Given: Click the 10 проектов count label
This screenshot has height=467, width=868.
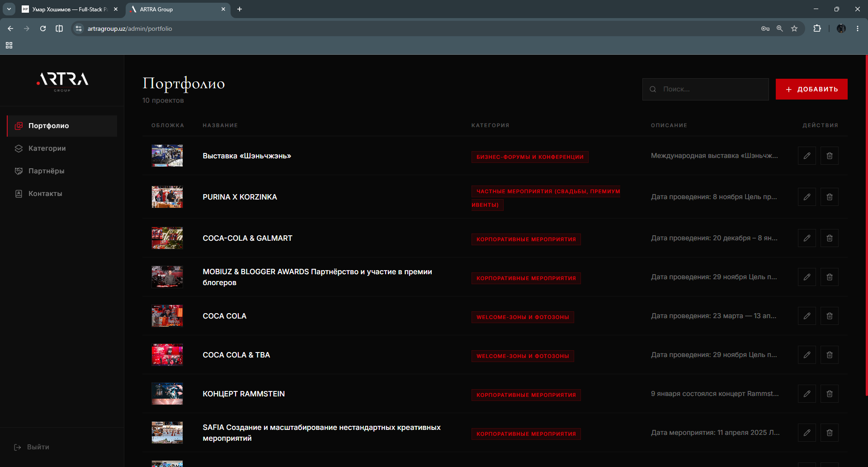Looking at the screenshot, I should [x=163, y=100].
